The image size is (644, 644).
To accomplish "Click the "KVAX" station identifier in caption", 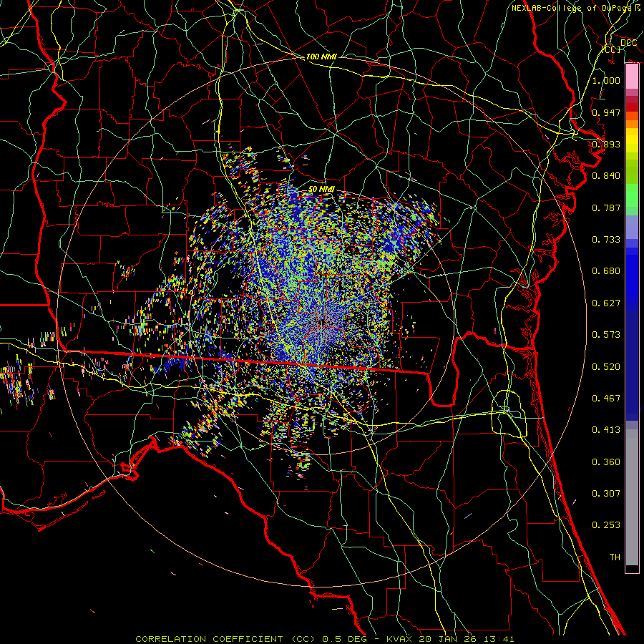I will [x=399, y=639].
